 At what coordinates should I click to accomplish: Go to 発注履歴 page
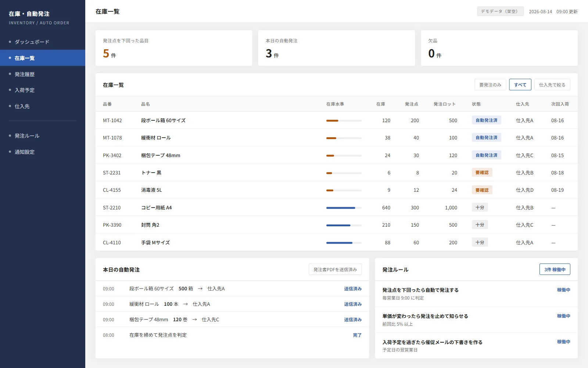click(43, 74)
